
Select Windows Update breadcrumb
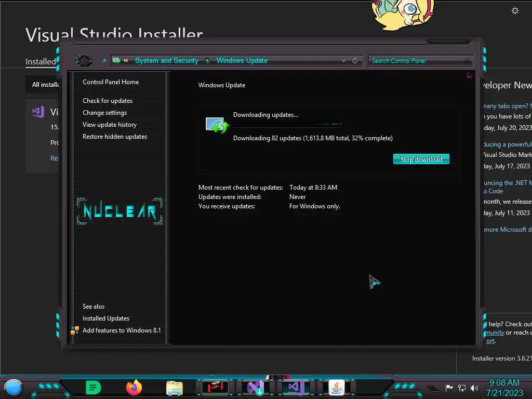(242, 60)
